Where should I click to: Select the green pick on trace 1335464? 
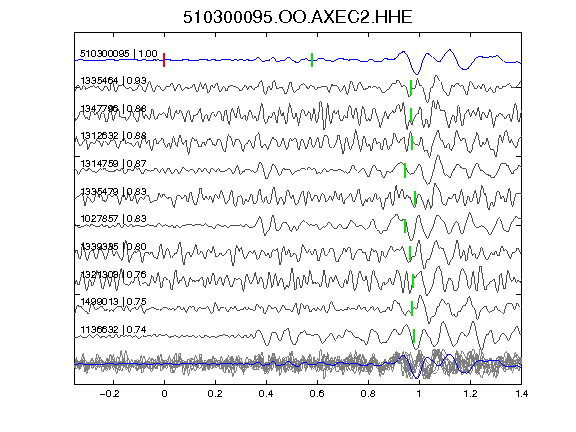point(411,88)
